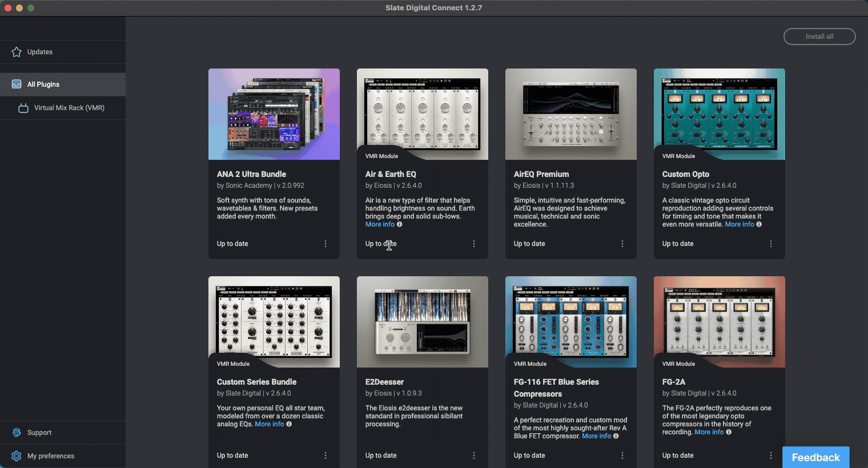This screenshot has width=868, height=468.
Task: Click the E2Deesser plugin preview image
Action: click(422, 322)
